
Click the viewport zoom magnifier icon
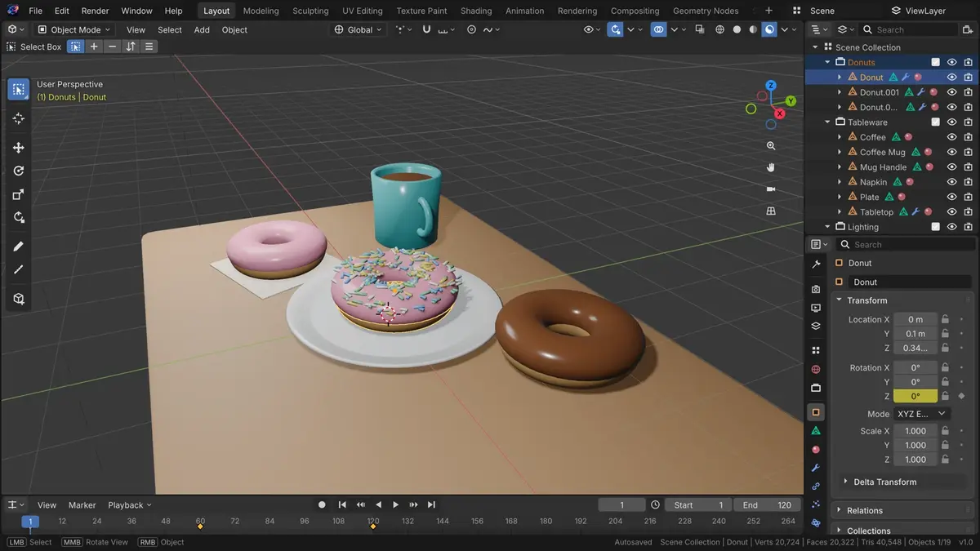coord(771,145)
